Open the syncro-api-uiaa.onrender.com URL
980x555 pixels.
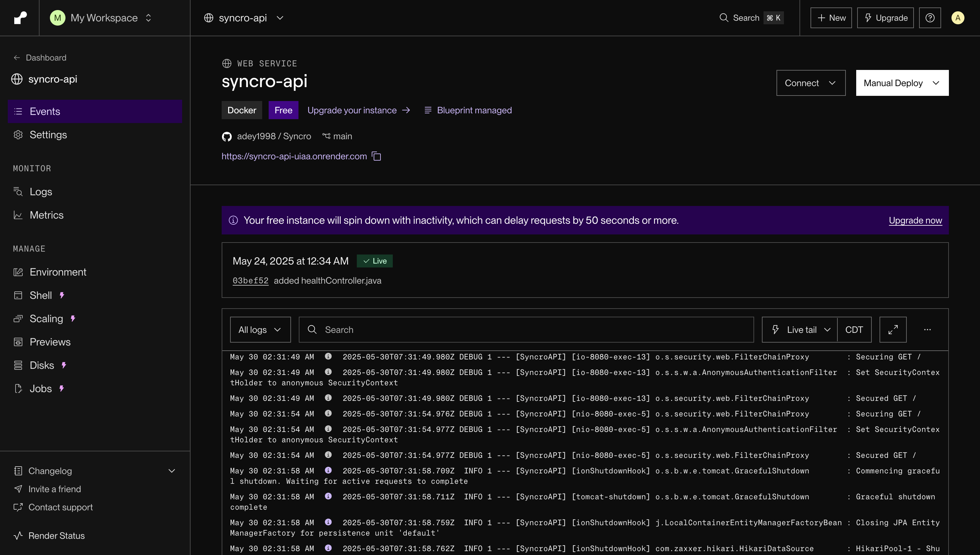click(x=294, y=156)
